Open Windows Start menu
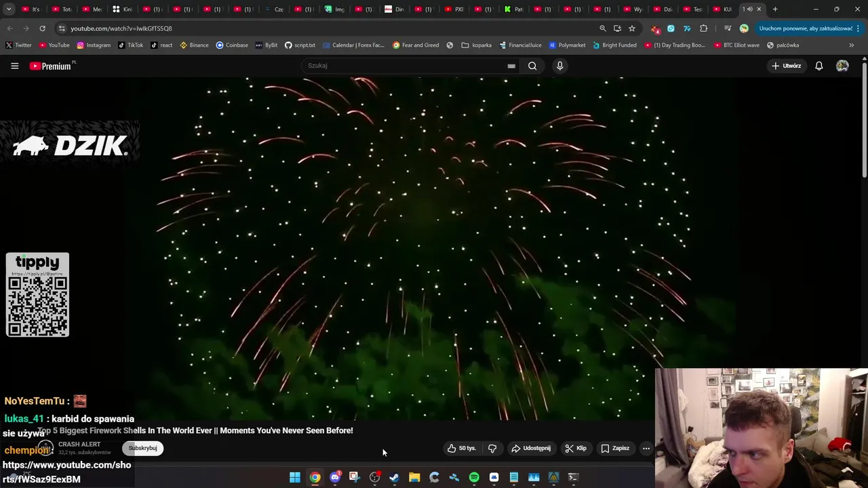This screenshot has width=868, height=488. [x=295, y=477]
